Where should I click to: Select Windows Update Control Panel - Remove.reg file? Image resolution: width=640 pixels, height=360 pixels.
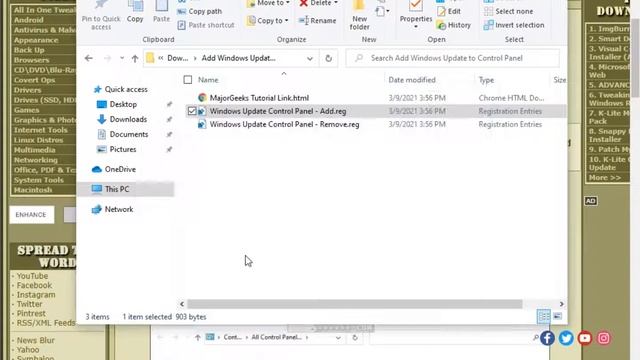coord(284,124)
